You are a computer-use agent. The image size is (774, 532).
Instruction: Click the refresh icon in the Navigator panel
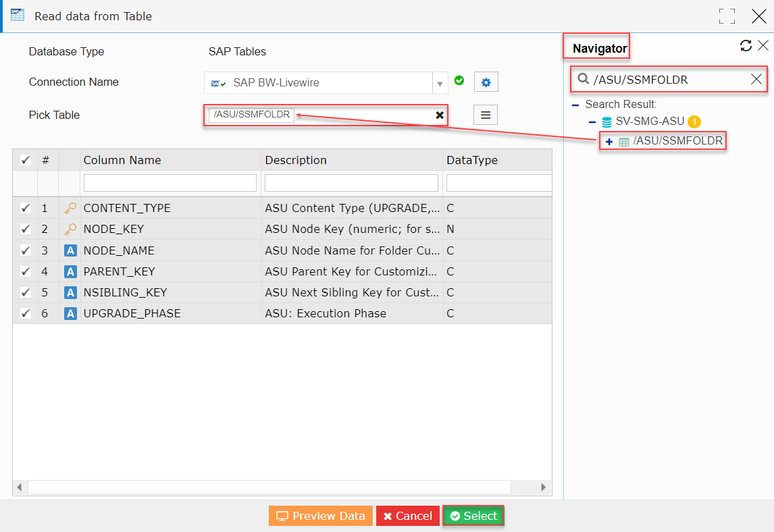(x=746, y=45)
